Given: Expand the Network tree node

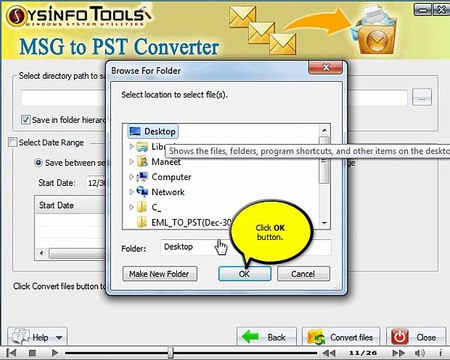Looking at the screenshot, I should click(131, 192).
